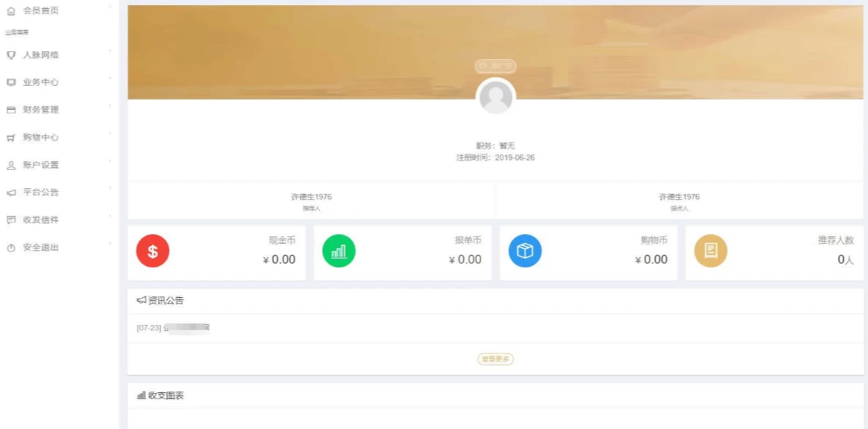
Task: Open the [07-23] announcement entry
Action: pos(173,327)
